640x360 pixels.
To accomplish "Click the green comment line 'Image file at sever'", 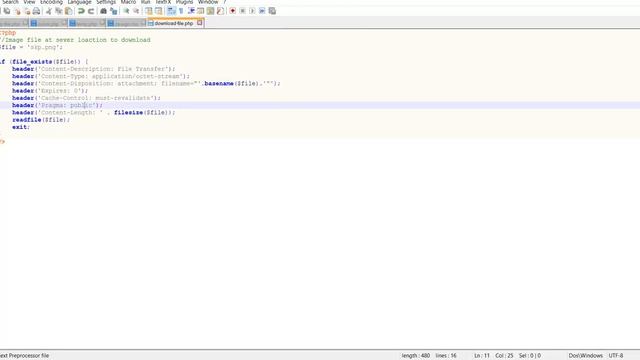I will 76,40.
